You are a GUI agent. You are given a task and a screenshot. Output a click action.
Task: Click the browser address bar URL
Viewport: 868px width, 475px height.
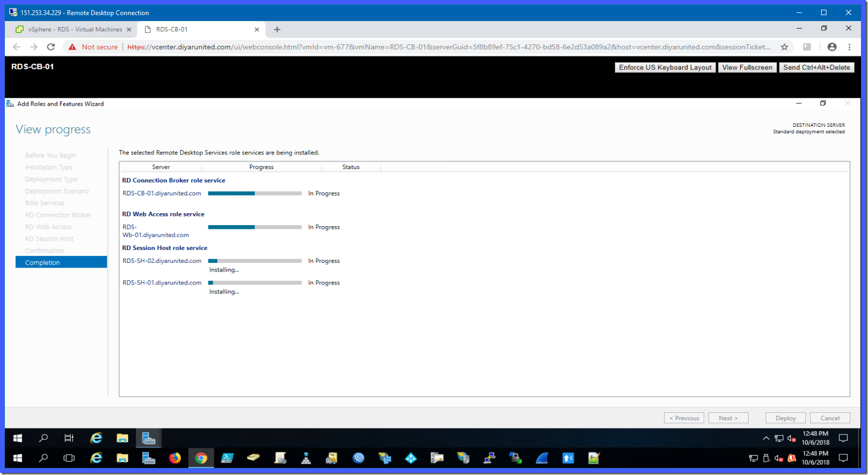[x=448, y=47]
